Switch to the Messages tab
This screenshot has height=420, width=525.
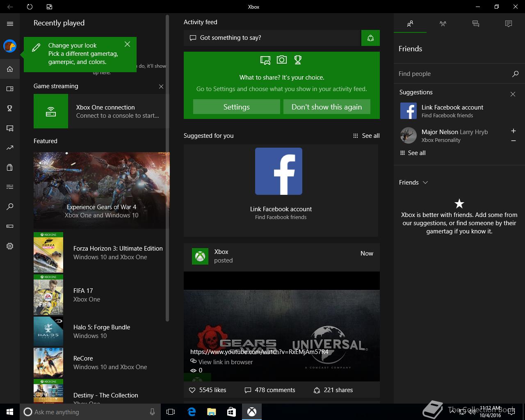tap(476, 24)
